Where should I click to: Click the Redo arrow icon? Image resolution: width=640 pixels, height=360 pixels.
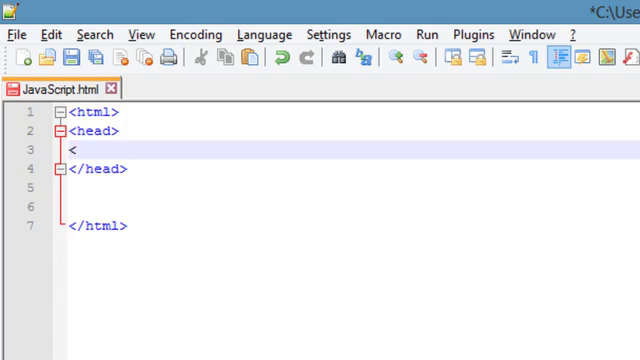pos(306,57)
